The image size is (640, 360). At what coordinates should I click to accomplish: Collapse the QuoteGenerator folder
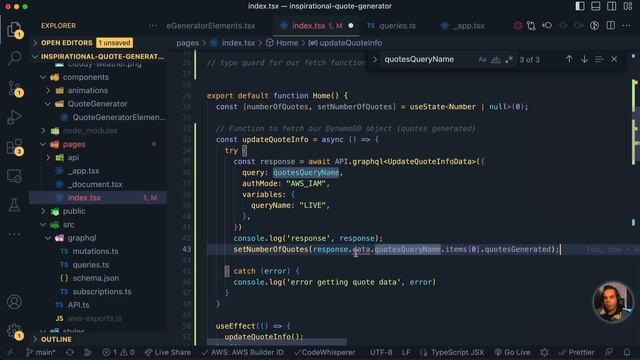97,104
